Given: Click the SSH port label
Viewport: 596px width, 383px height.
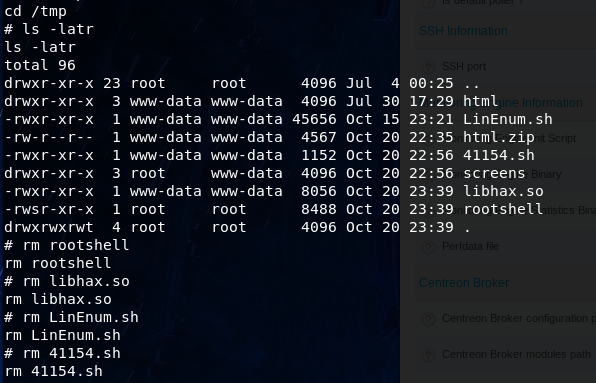Looking at the screenshot, I should tap(464, 66).
